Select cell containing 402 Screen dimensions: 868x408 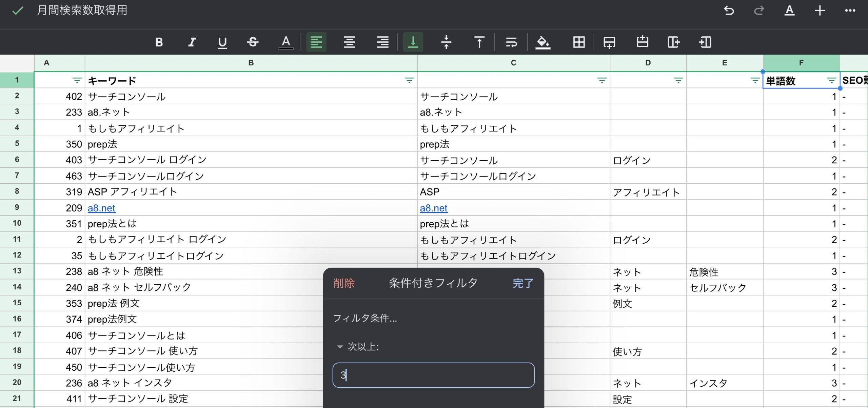pos(60,96)
